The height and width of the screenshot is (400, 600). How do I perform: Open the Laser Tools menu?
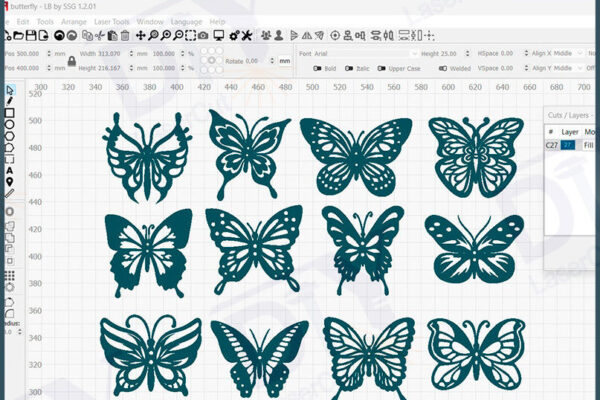coord(112,20)
